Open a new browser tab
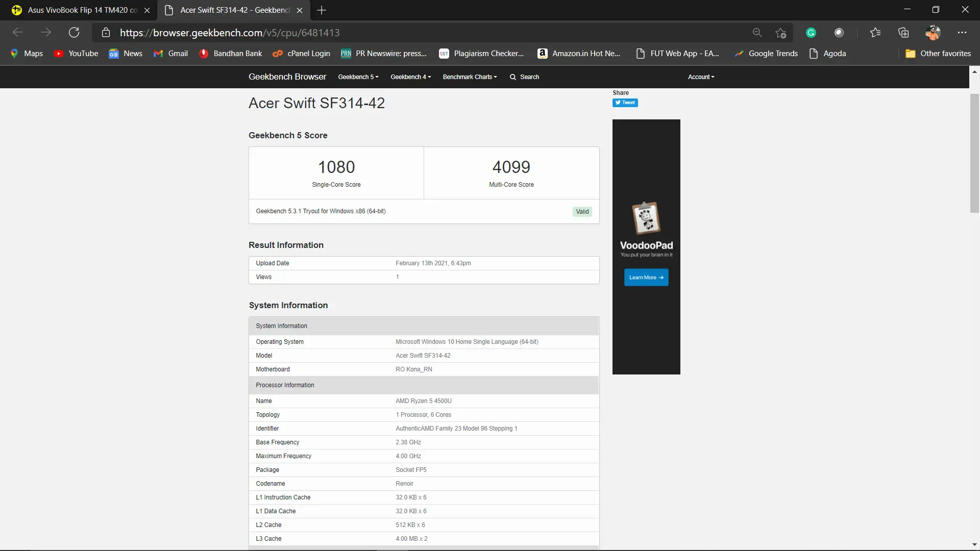 tap(322, 10)
